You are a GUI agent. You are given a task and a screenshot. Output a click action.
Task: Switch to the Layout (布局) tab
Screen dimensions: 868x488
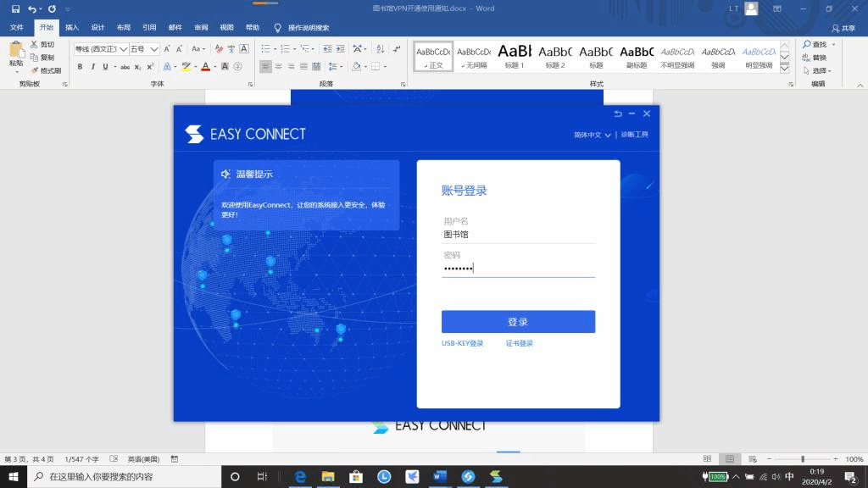[124, 28]
